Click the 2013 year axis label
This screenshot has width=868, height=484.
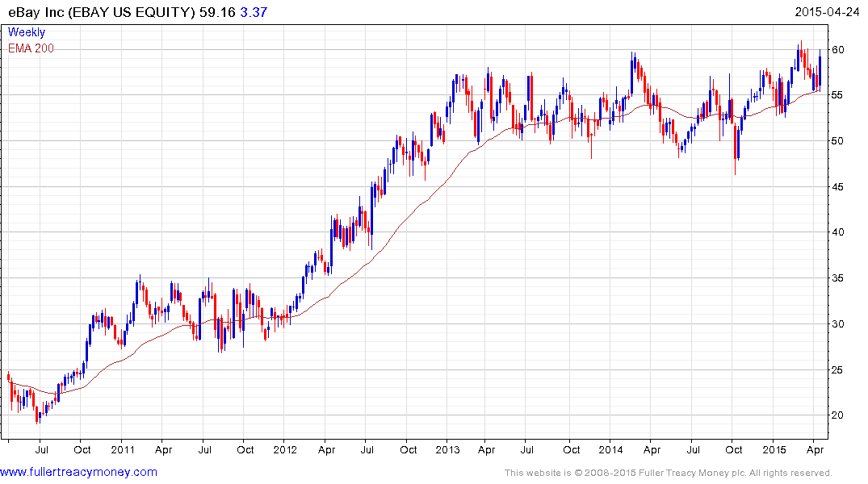[447, 449]
